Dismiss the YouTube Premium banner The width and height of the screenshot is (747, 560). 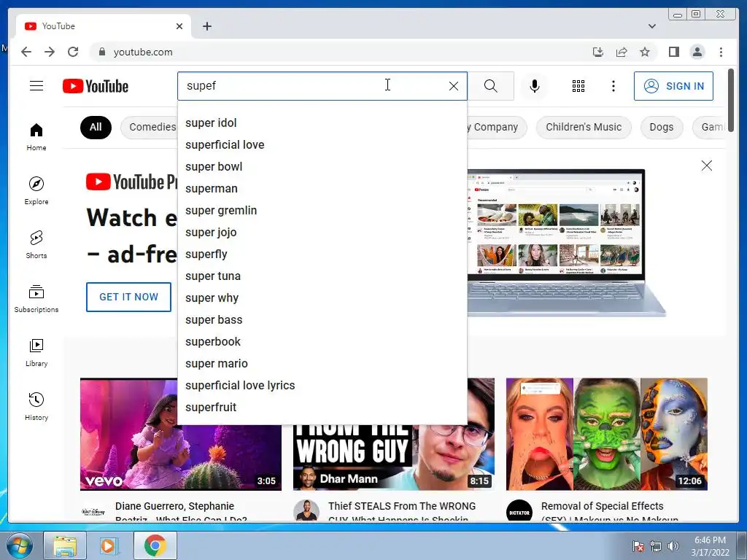706,166
